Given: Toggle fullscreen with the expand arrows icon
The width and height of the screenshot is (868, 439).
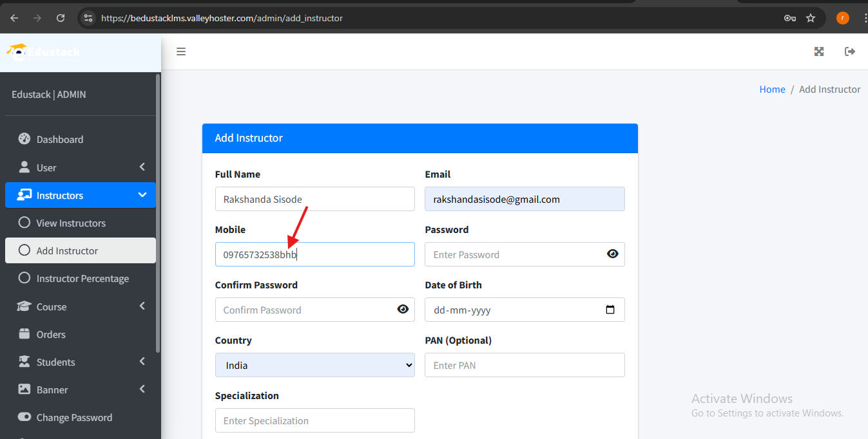Looking at the screenshot, I should (819, 51).
